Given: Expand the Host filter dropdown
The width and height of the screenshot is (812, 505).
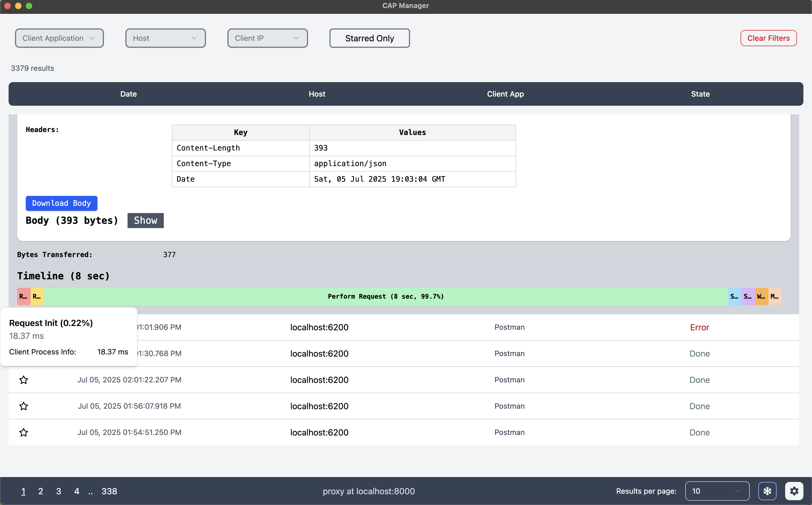Looking at the screenshot, I should pos(165,38).
